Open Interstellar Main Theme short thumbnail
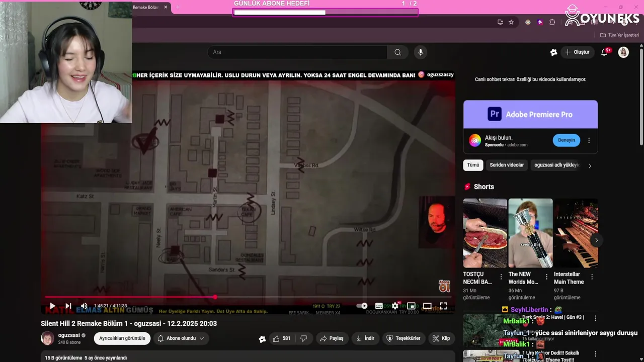 [x=576, y=233]
